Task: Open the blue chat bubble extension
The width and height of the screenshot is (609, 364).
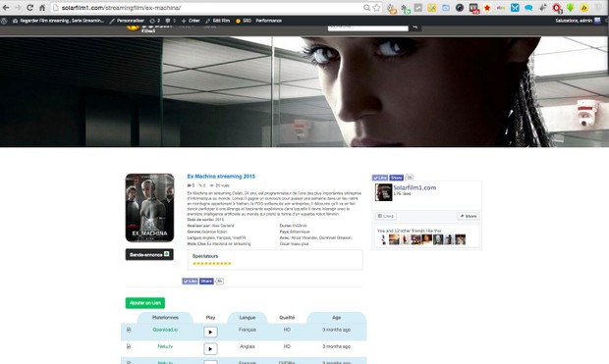Action: (528, 8)
